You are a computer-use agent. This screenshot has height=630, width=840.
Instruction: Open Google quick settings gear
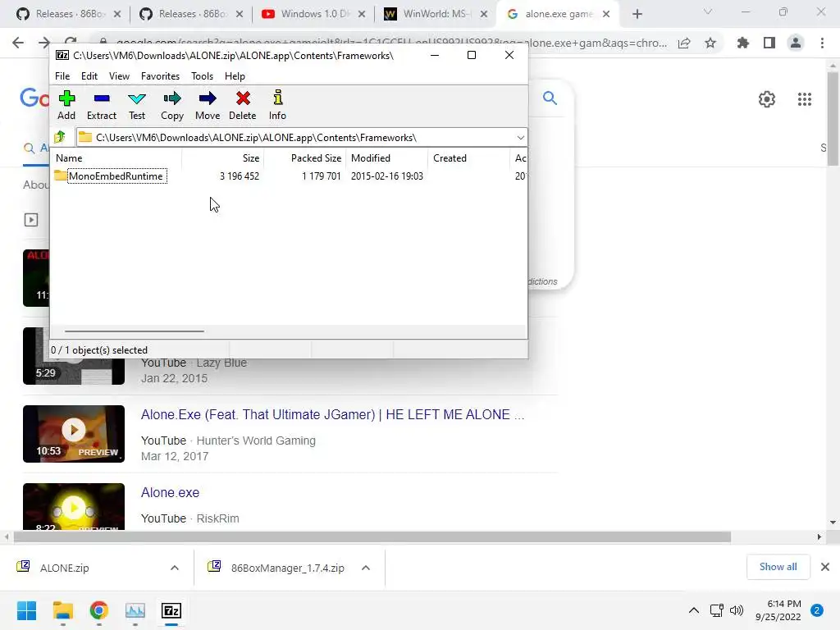(767, 99)
